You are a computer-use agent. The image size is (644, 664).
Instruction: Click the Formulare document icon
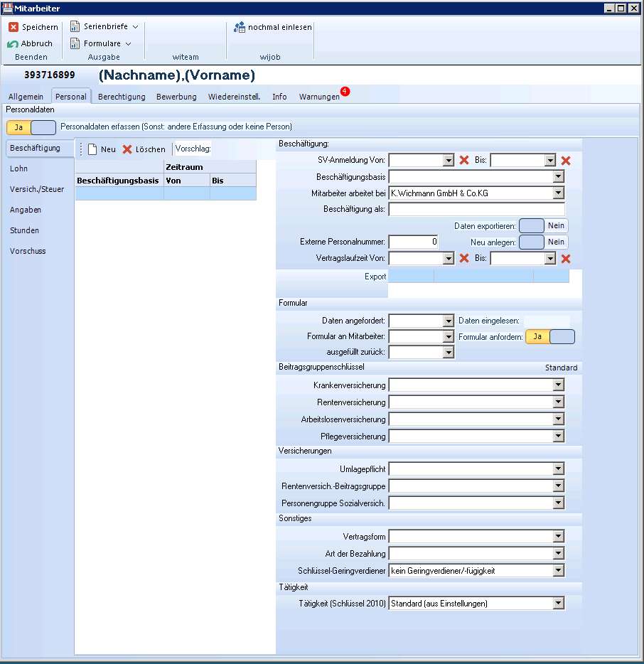click(x=75, y=43)
